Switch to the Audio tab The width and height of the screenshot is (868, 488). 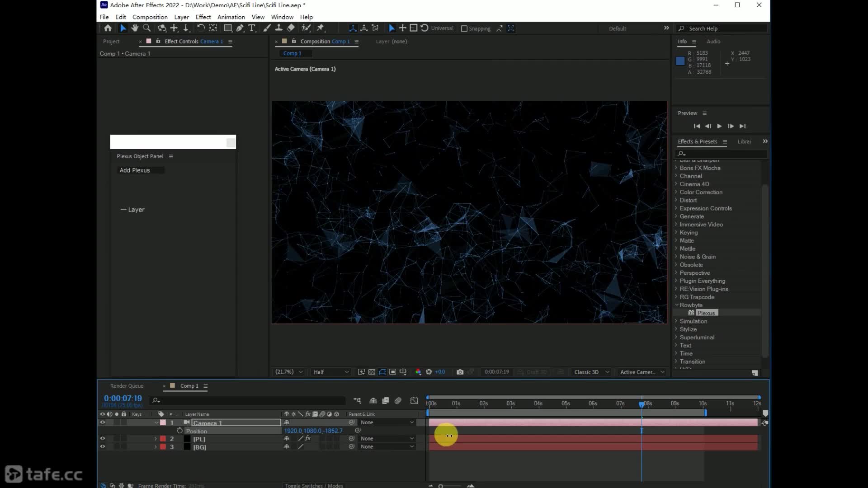(713, 41)
